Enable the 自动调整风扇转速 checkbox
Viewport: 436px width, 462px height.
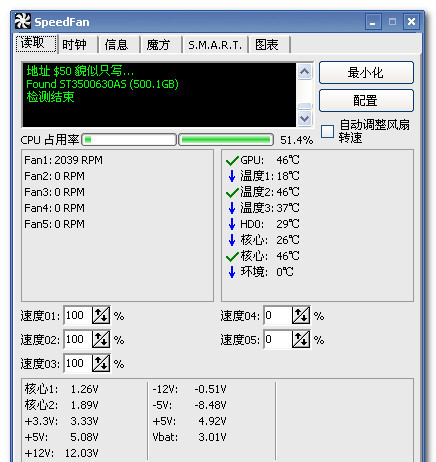pos(327,131)
